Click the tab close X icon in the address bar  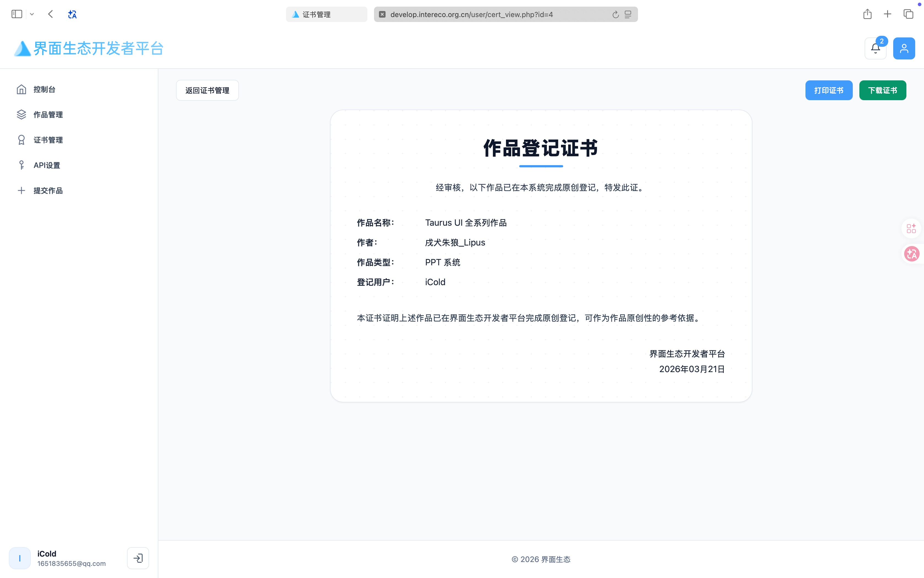coord(382,14)
